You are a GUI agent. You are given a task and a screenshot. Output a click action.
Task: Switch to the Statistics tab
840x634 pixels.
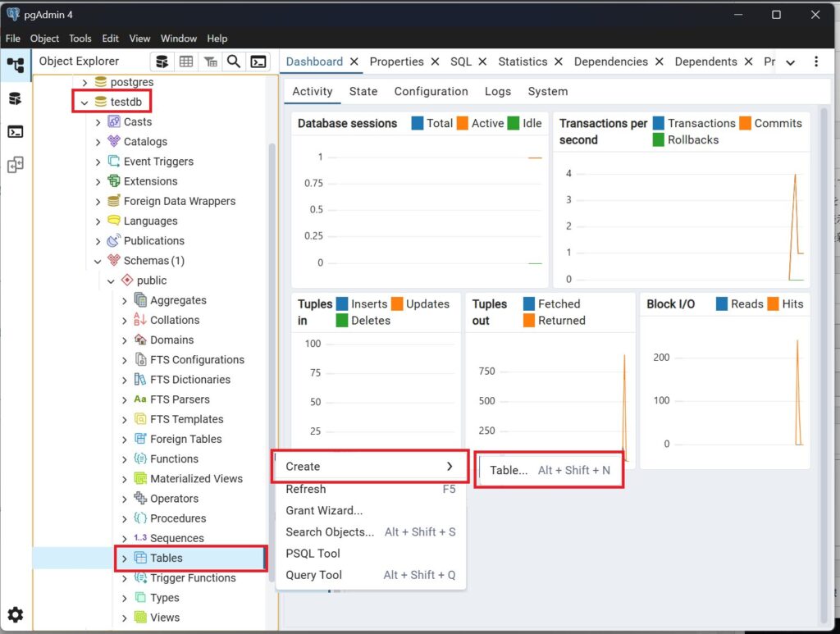[523, 62]
